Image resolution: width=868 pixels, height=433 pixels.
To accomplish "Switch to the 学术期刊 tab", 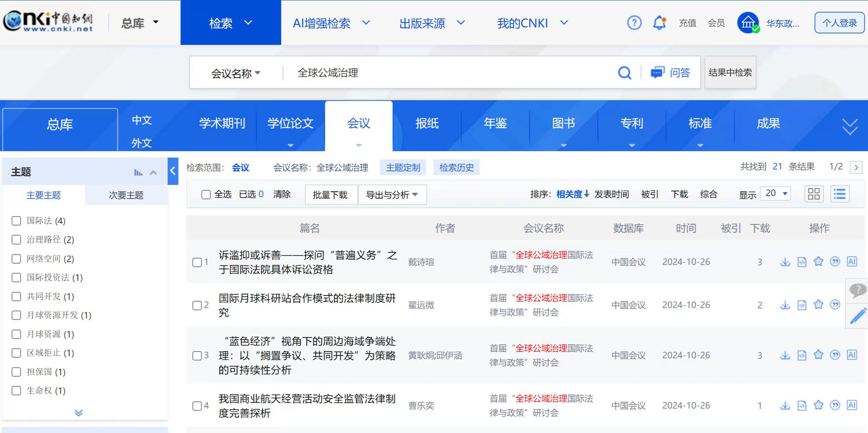I will 222,124.
